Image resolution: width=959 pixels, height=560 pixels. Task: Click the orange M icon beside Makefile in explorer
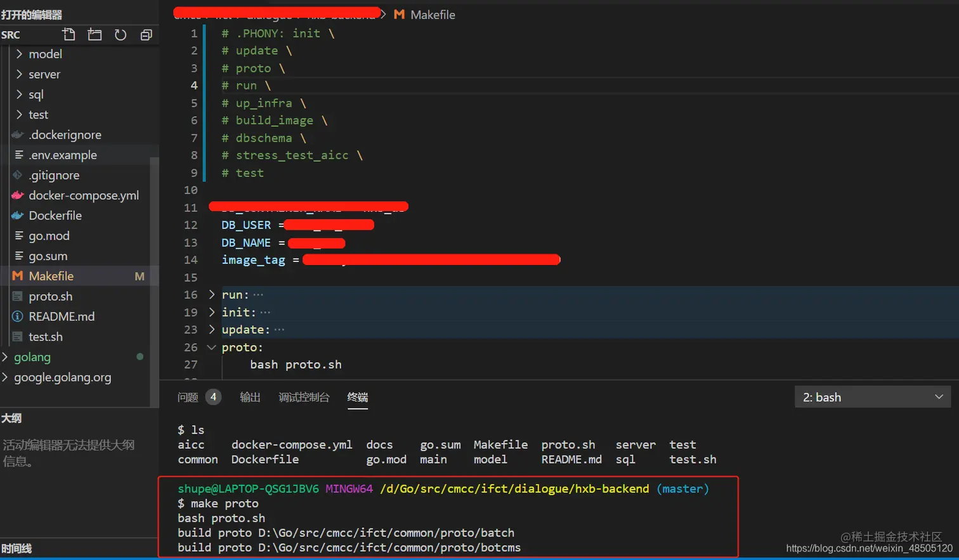tap(18, 276)
